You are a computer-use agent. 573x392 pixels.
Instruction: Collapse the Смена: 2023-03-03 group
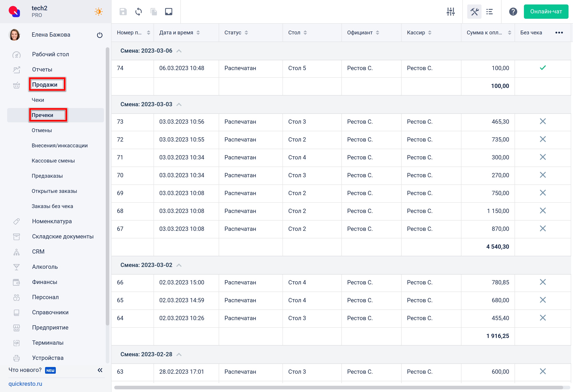(179, 104)
